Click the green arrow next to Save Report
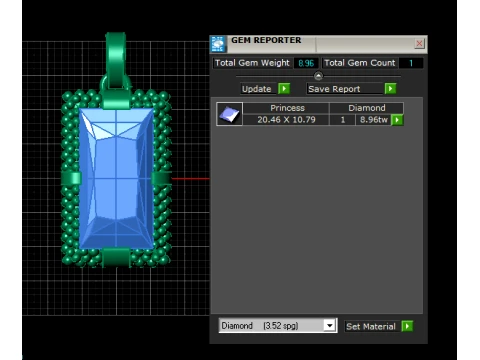Viewport: 480px width, 360px height. (390, 89)
